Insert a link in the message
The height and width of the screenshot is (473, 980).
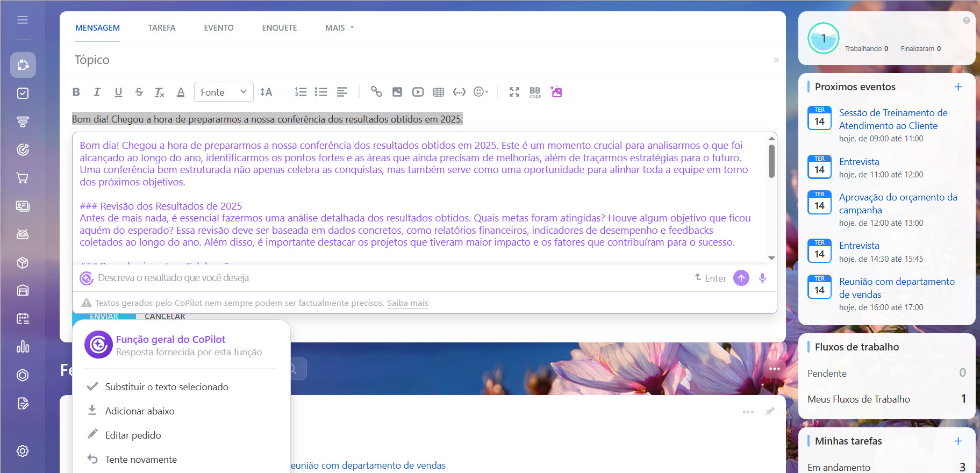pyautogui.click(x=376, y=92)
